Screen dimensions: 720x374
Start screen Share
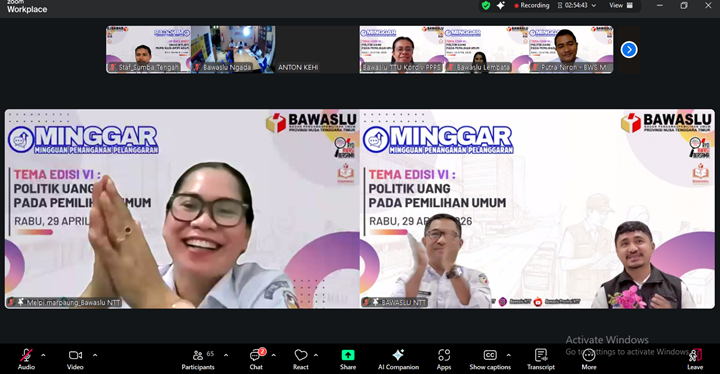pyautogui.click(x=348, y=359)
